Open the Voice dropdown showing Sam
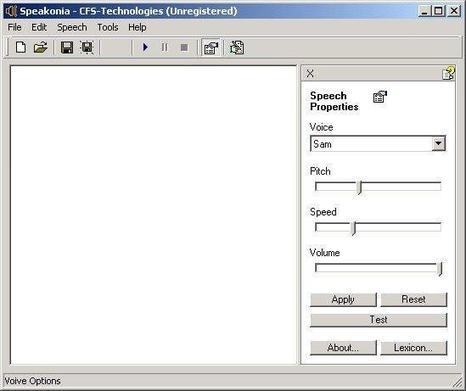Viewport: 466px width, 391px height. coord(438,144)
